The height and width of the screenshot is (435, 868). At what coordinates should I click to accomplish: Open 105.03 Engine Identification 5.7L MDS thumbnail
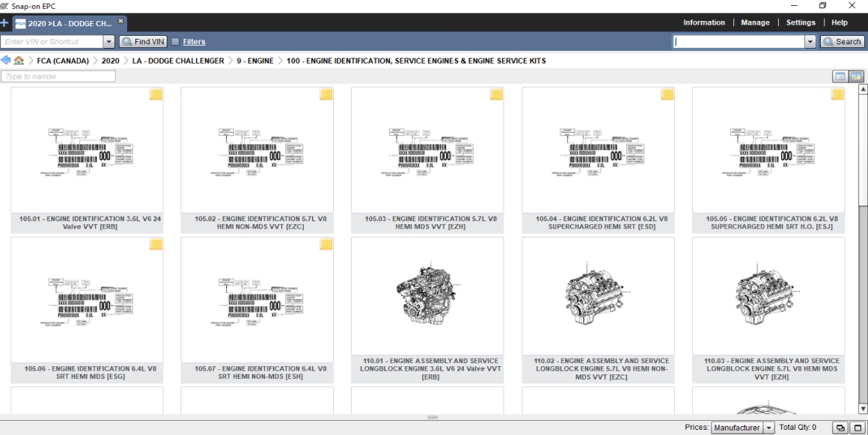click(x=427, y=150)
